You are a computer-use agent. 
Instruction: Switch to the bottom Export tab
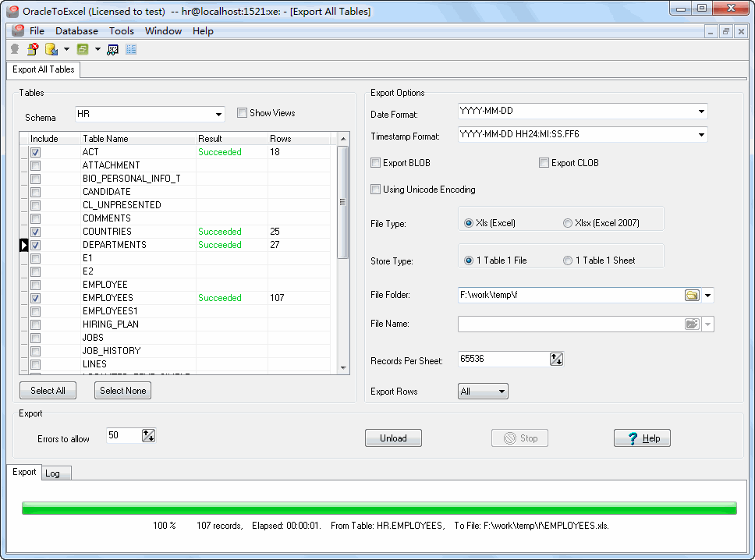[24, 472]
